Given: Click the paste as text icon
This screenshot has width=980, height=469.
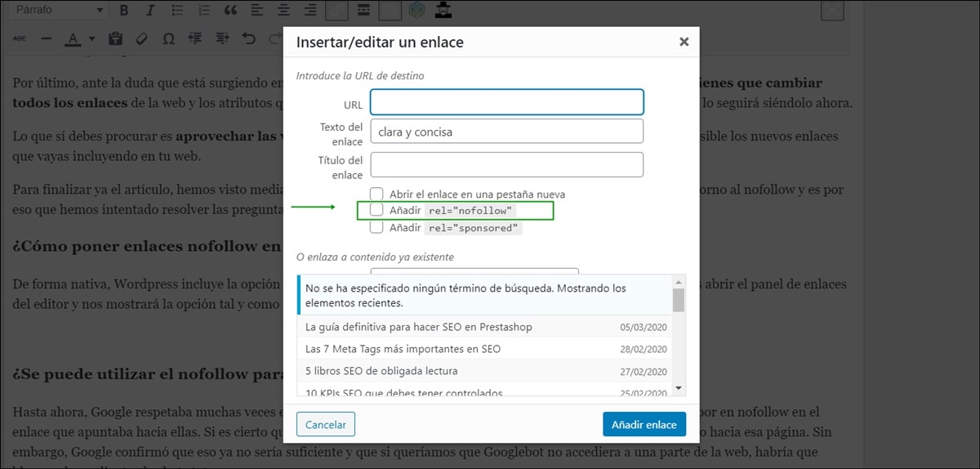Looking at the screenshot, I should (x=115, y=38).
